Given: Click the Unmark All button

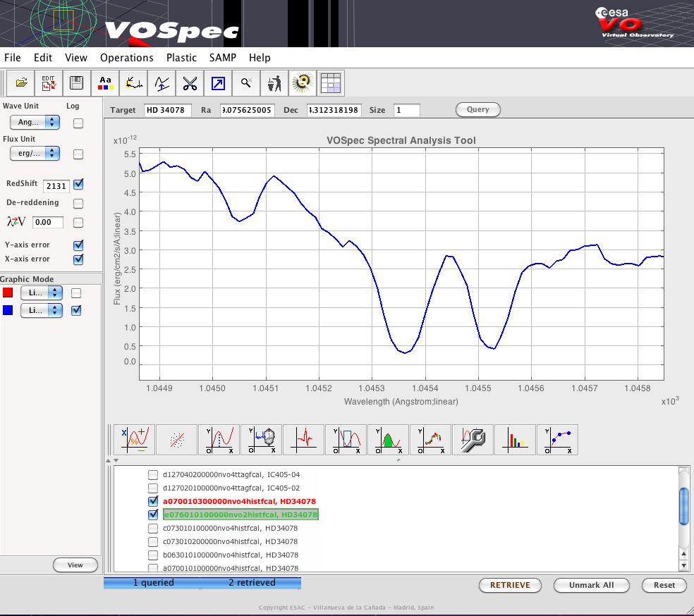Looking at the screenshot, I should [x=591, y=585].
